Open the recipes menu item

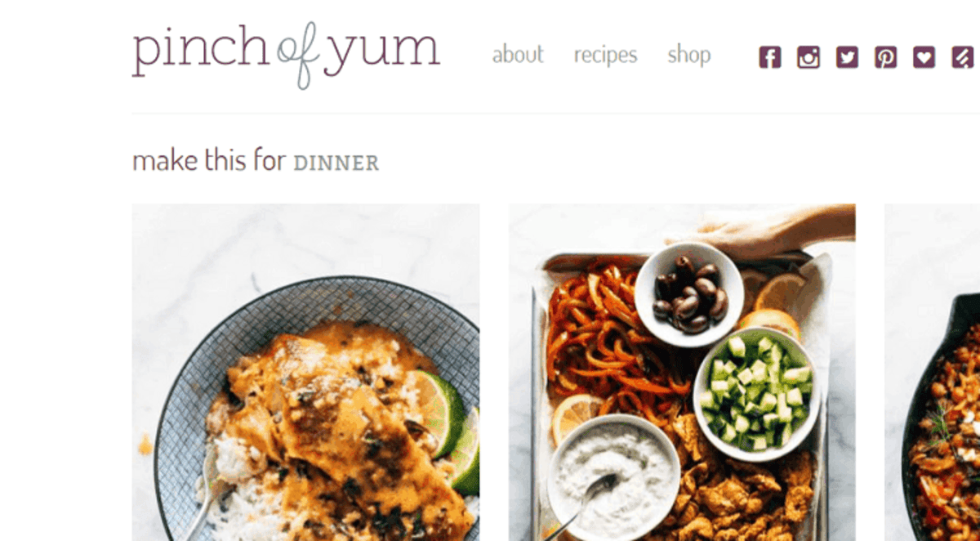[605, 56]
